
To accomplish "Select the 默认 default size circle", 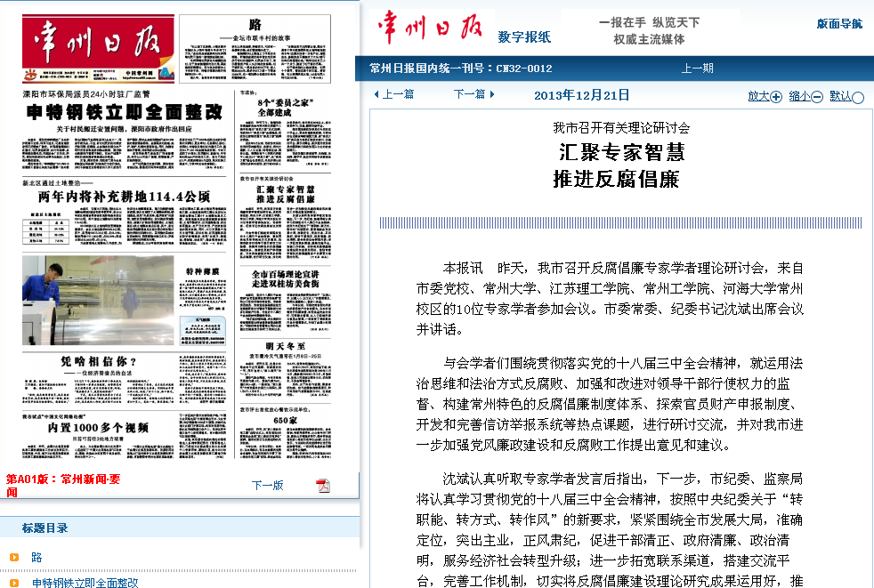I will [858, 97].
